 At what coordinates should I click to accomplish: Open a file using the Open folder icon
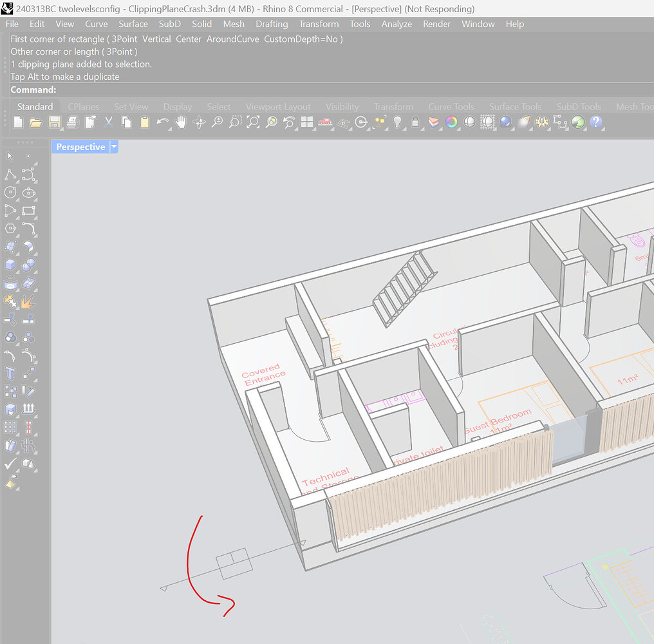(37, 122)
